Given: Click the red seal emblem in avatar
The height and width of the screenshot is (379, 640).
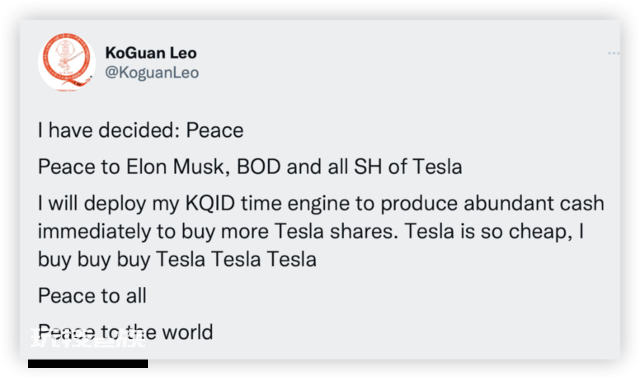Looking at the screenshot, I should 67,59.
